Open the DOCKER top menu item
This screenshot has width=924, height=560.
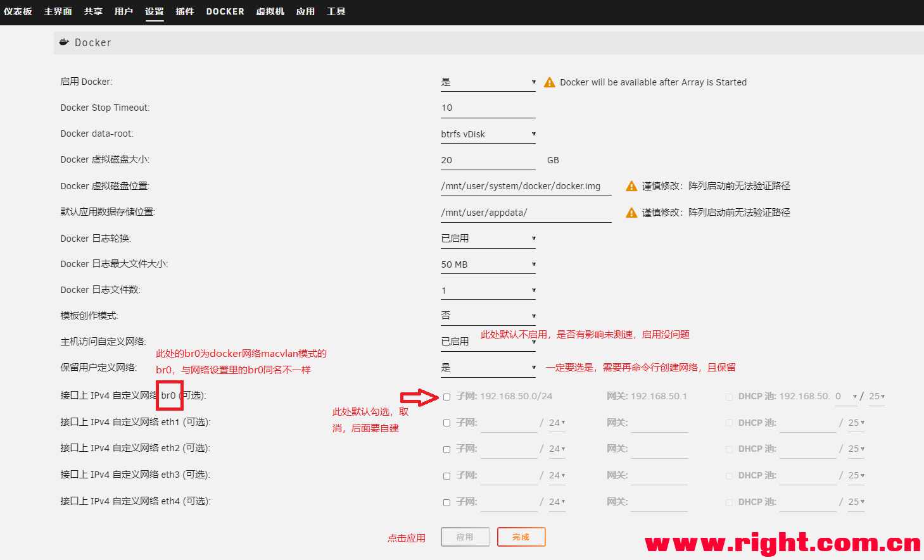pyautogui.click(x=225, y=11)
